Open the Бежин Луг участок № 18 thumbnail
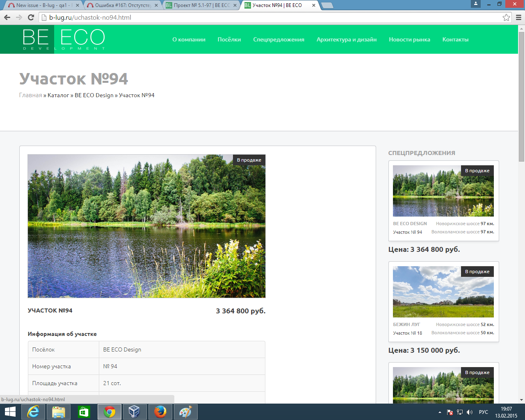The image size is (525, 420). pos(443,292)
